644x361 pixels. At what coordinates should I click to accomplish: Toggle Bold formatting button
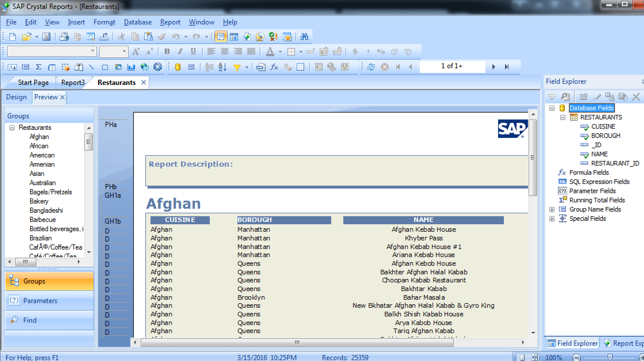click(x=167, y=52)
